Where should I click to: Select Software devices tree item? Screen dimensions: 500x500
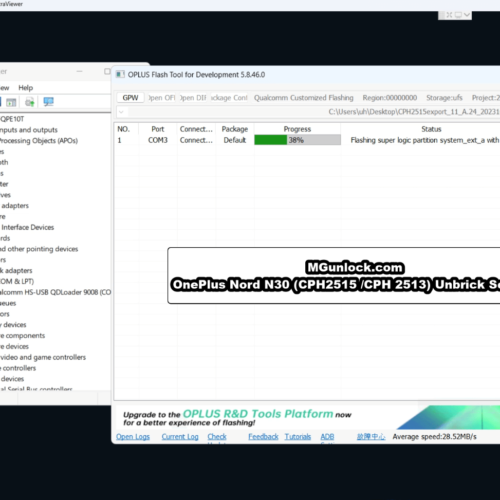click(14, 346)
